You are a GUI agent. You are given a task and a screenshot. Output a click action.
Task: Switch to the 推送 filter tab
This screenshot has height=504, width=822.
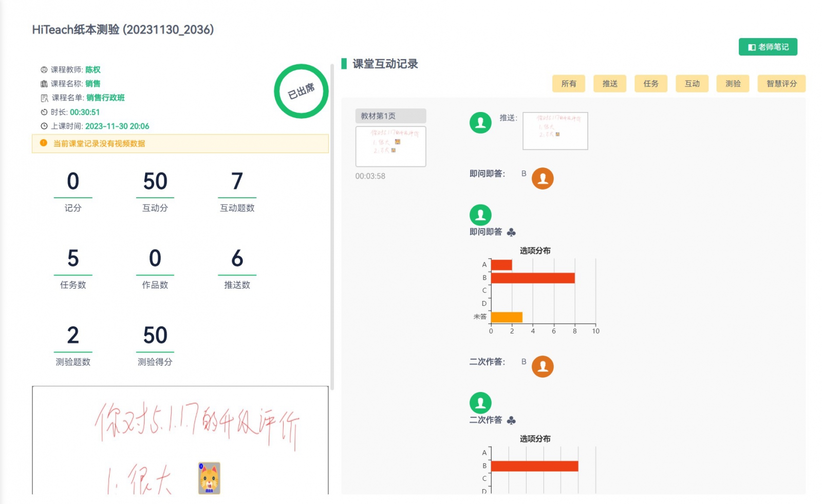pos(609,84)
